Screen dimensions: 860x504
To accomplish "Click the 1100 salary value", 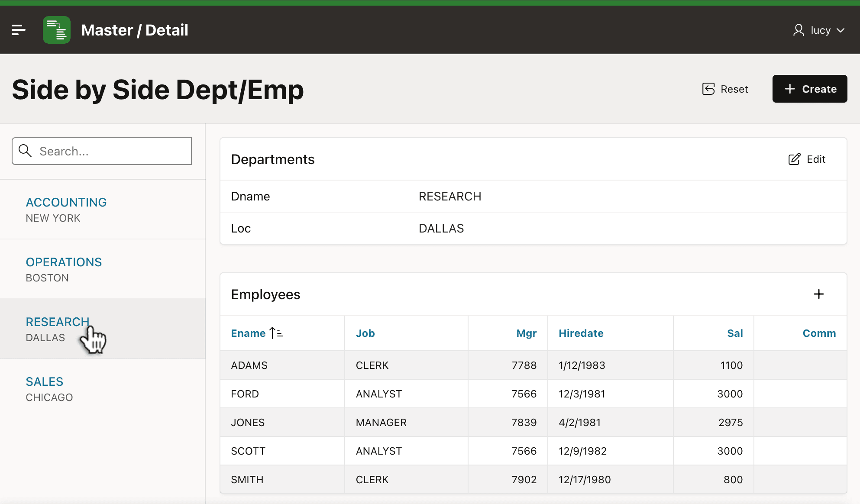I will pyautogui.click(x=731, y=365).
